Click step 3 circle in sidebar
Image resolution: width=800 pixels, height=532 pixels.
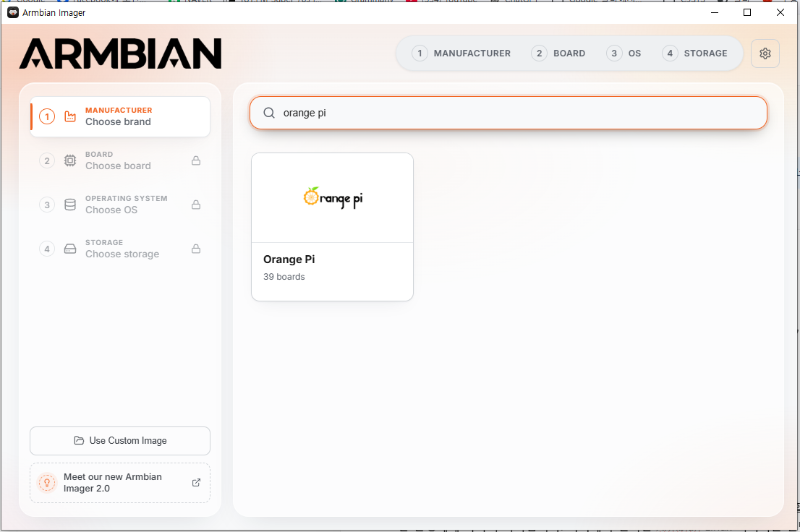tap(47, 205)
